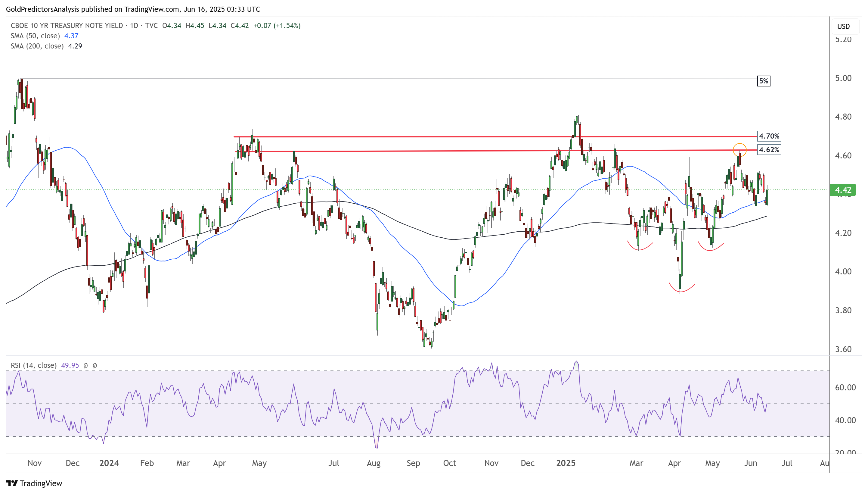Click the Feb label on time axis
Image resolution: width=868 pixels, height=494 pixels.
pos(147,463)
